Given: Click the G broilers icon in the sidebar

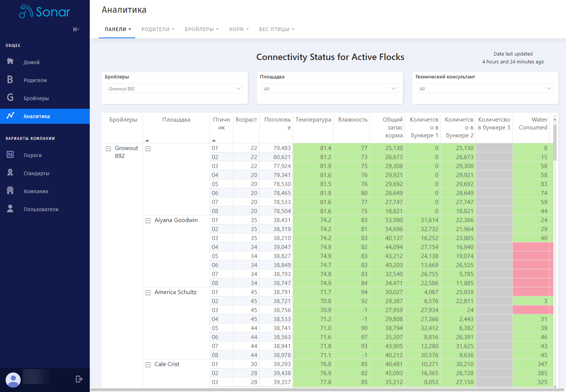Looking at the screenshot, I should (10, 98).
